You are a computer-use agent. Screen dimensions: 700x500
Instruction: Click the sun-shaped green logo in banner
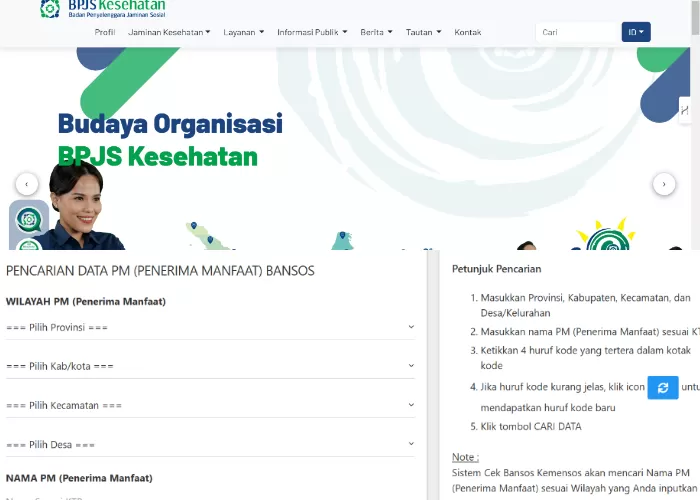pos(605,238)
